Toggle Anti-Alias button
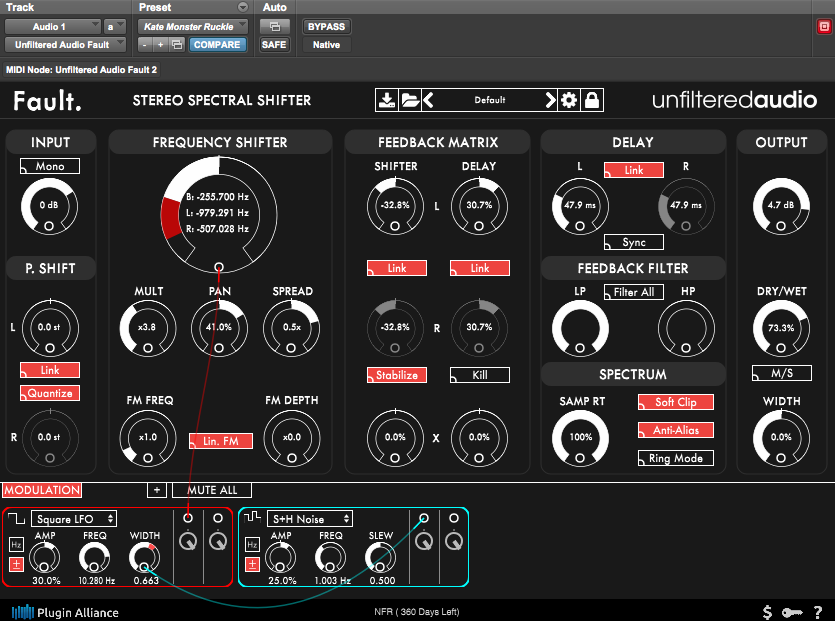The image size is (835, 621). (x=676, y=430)
